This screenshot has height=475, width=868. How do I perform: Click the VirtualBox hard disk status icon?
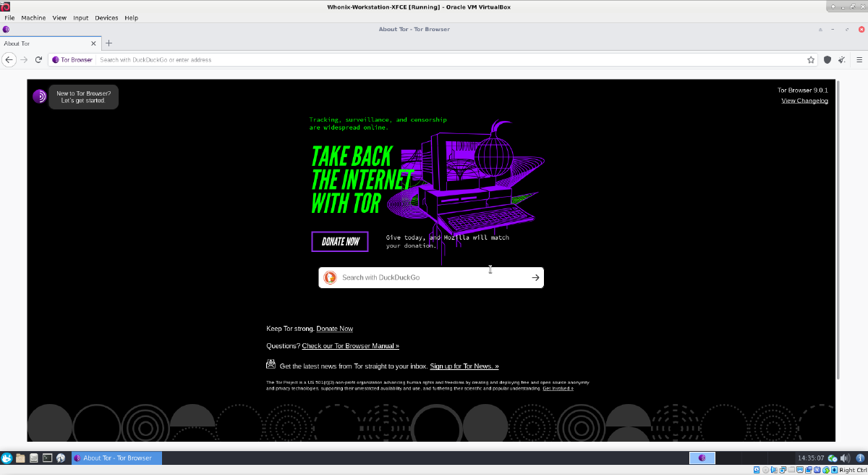(x=757, y=470)
